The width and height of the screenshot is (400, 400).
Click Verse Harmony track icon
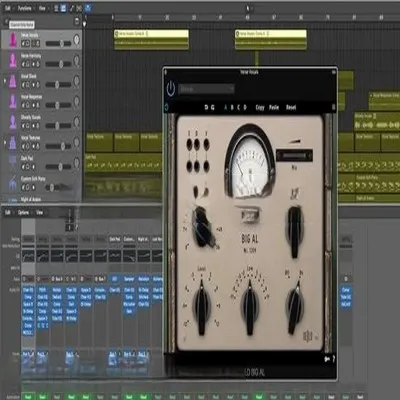coord(13,60)
